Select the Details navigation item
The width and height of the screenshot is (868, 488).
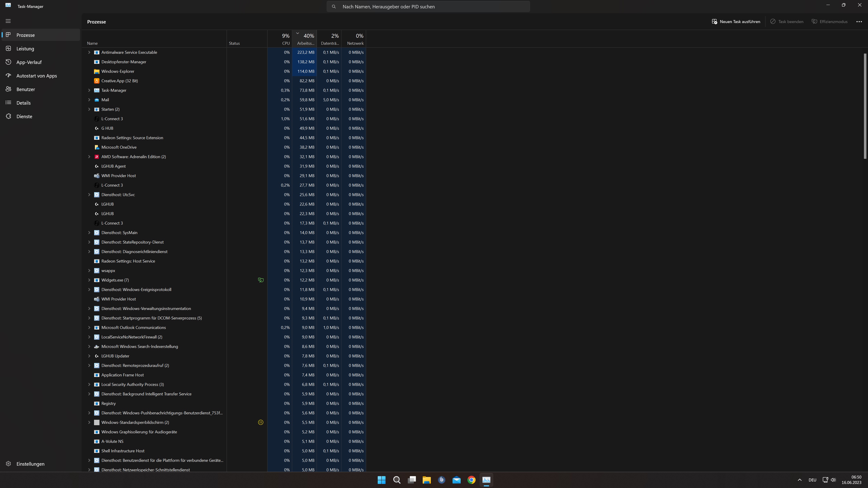click(x=24, y=103)
